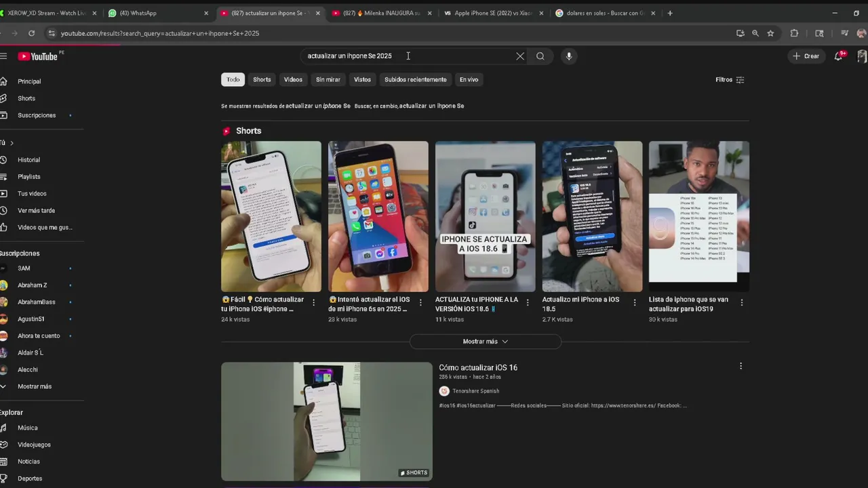The image size is (868, 488).
Task: Open options menu for ACTUALIZA tu IPHONE short
Action: (x=527, y=303)
